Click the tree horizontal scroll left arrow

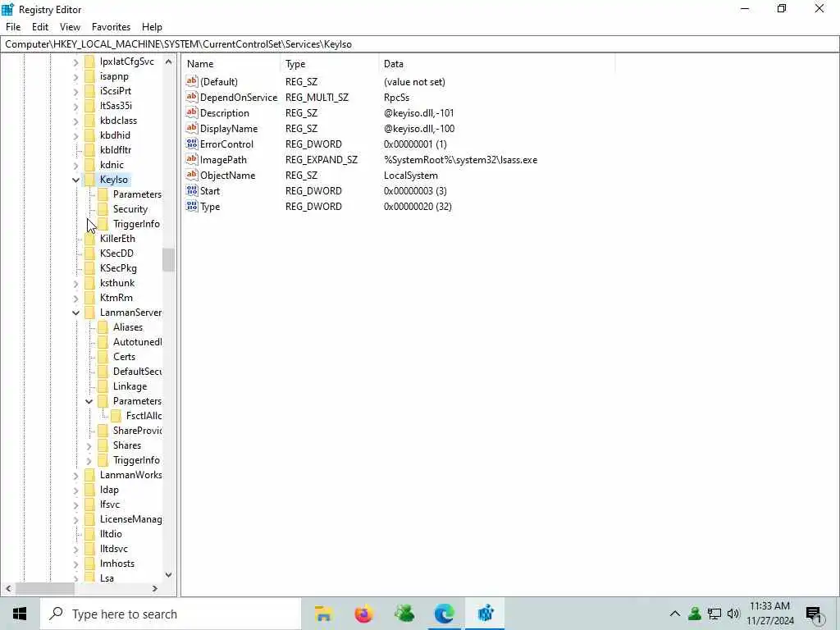click(x=8, y=588)
